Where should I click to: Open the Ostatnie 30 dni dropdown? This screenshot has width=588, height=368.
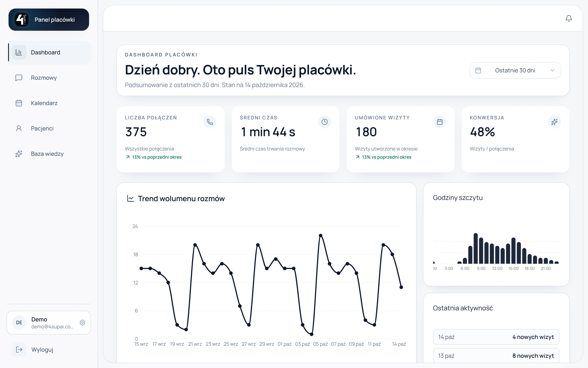coord(515,70)
